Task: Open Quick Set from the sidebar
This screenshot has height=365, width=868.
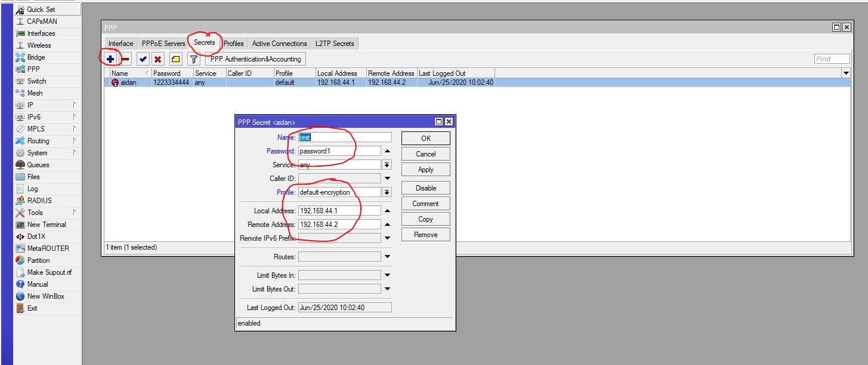Action: pos(41,10)
